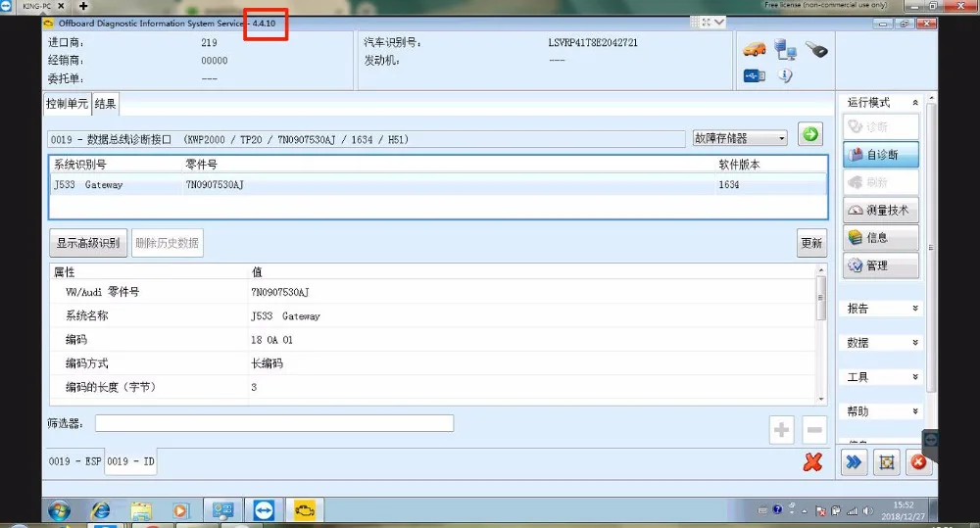Switch to the 控制单元 tab
Viewport: 980px width, 528px height.
(x=67, y=104)
